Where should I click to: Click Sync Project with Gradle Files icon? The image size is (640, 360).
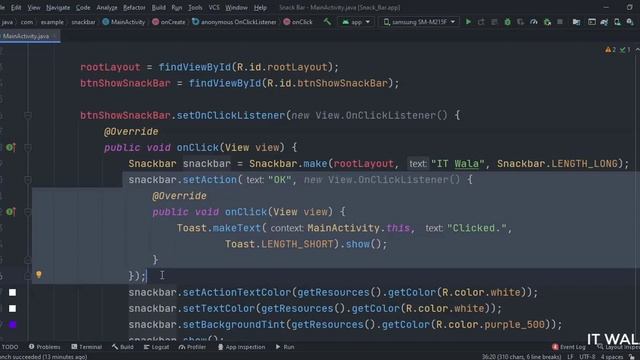(604, 22)
